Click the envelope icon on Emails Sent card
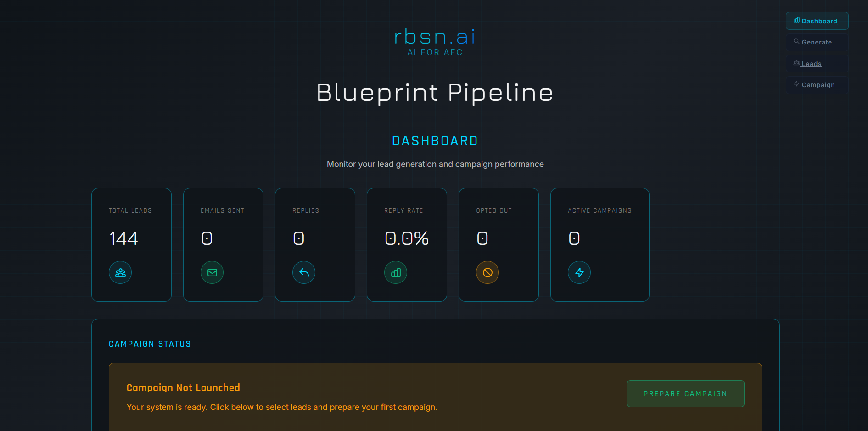This screenshot has width=868, height=431. tap(212, 272)
